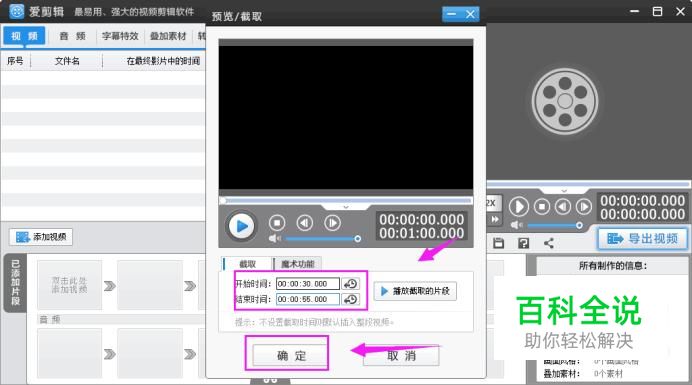
Task: Click the end time input 00:00:55.000
Action: point(308,299)
